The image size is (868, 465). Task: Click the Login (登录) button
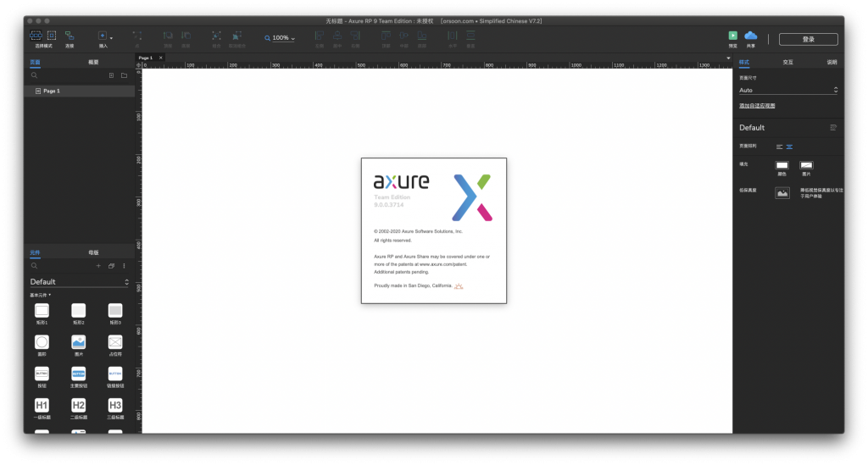click(808, 39)
